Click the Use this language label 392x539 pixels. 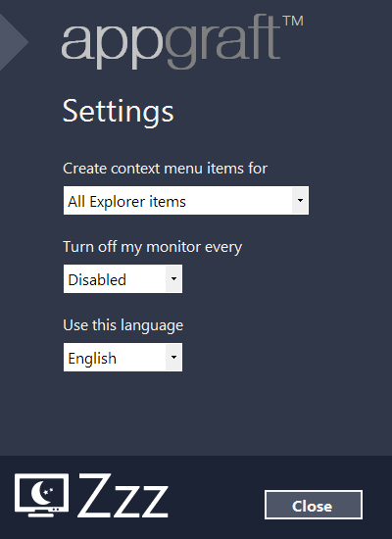[x=123, y=325]
